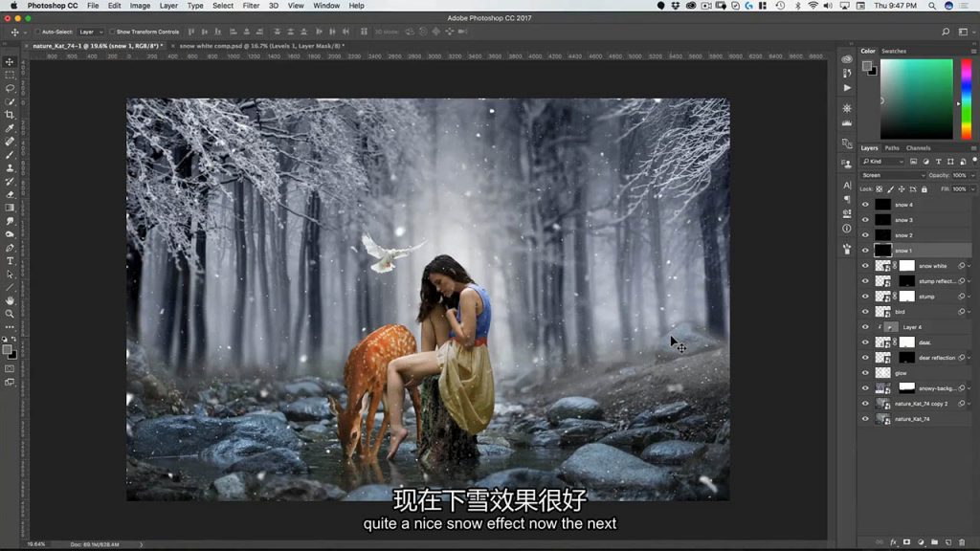The height and width of the screenshot is (551, 980).
Task: Select the Gradient tool
Action: click(x=10, y=208)
